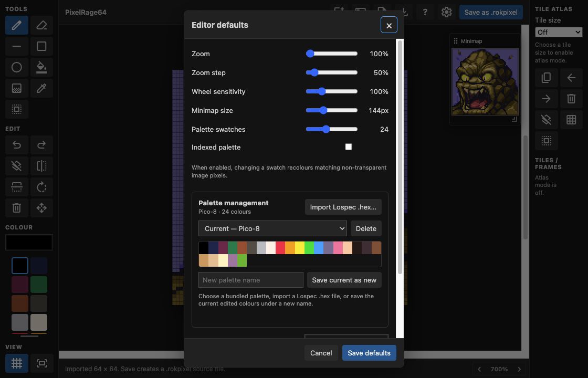The width and height of the screenshot is (588, 378).
Task: Cancel the Editor defaults dialog
Action: [321, 353]
